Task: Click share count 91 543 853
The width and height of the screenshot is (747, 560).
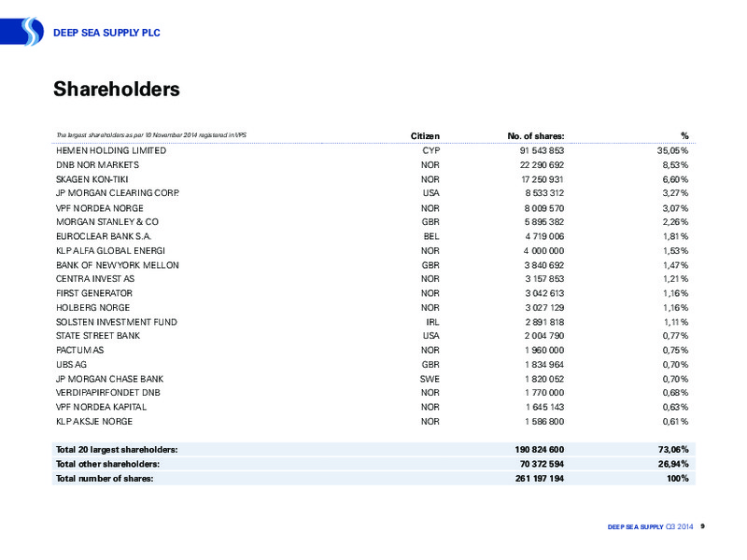Action: [x=542, y=150]
